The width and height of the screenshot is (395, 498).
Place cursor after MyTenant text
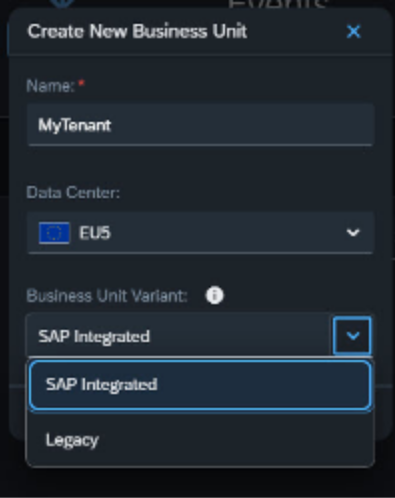113,125
